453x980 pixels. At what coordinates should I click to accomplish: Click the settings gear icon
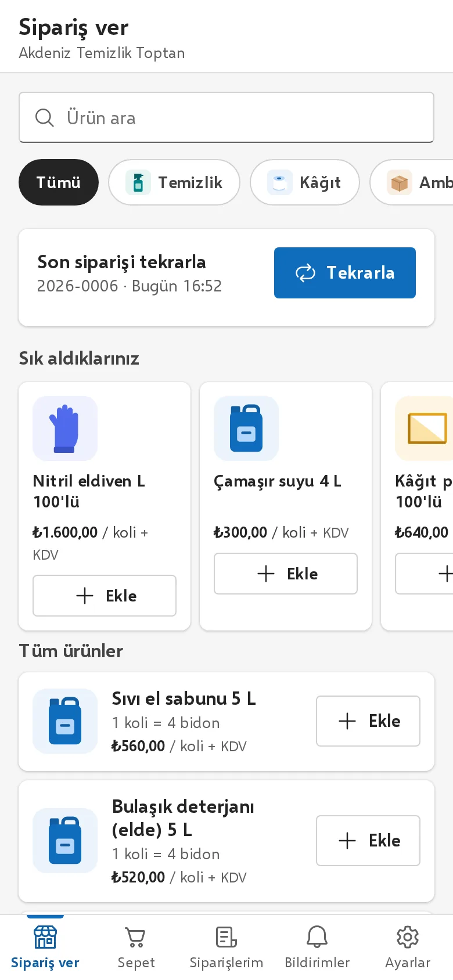(408, 936)
